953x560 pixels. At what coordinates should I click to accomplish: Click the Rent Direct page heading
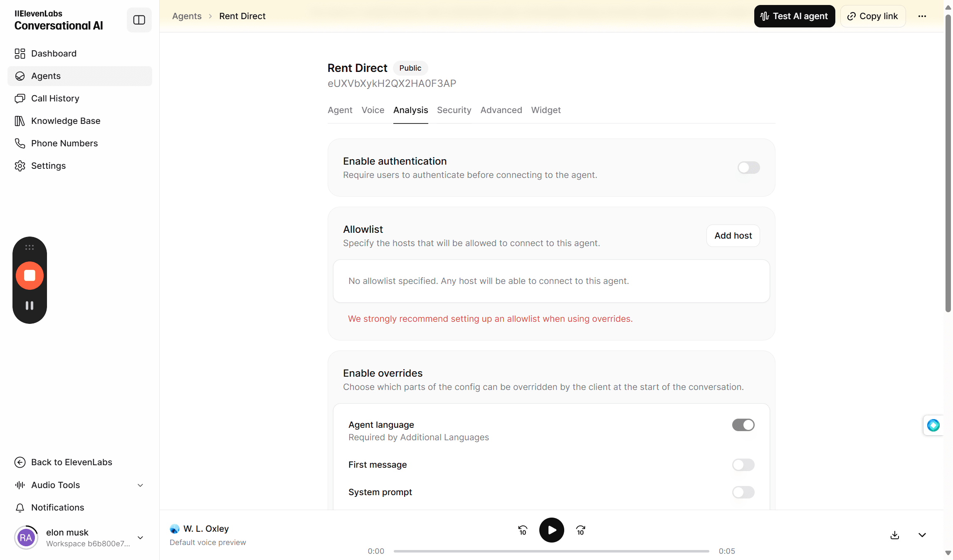coord(358,68)
